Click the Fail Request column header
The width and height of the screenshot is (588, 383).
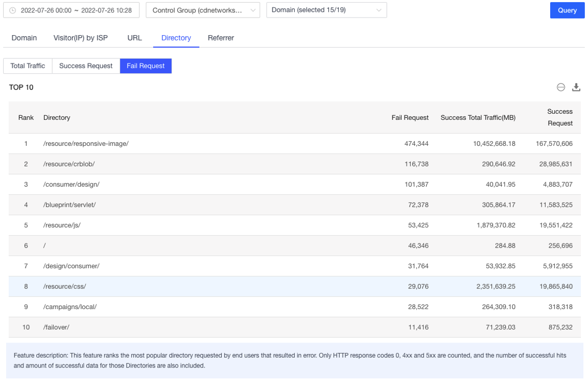pyautogui.click(x=410, y=117)
